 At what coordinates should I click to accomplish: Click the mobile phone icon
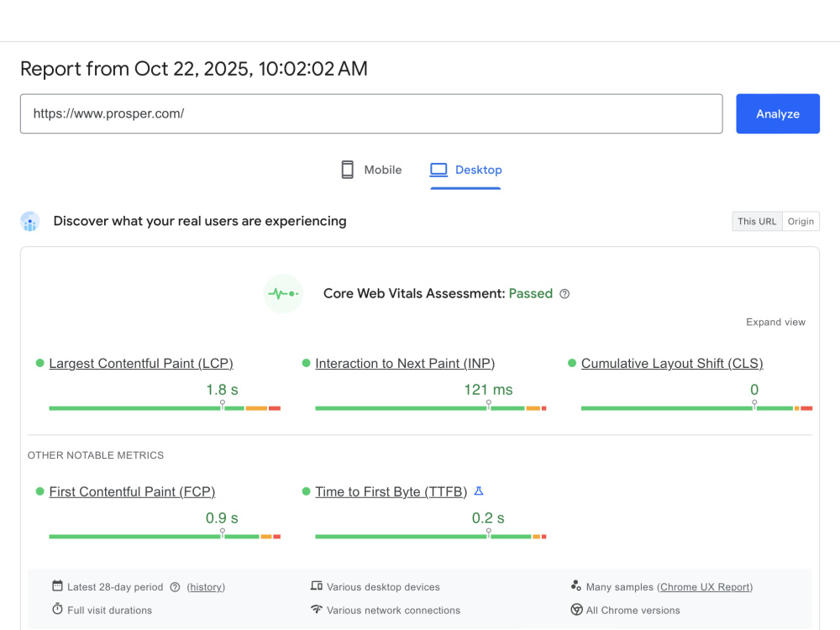pos(347,170)
